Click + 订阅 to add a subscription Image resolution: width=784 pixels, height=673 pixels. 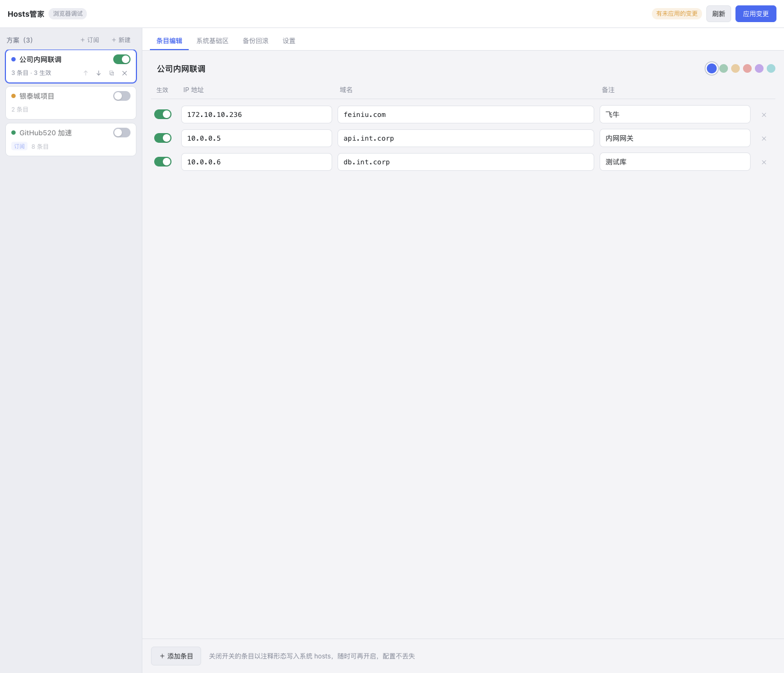(90, 40)
